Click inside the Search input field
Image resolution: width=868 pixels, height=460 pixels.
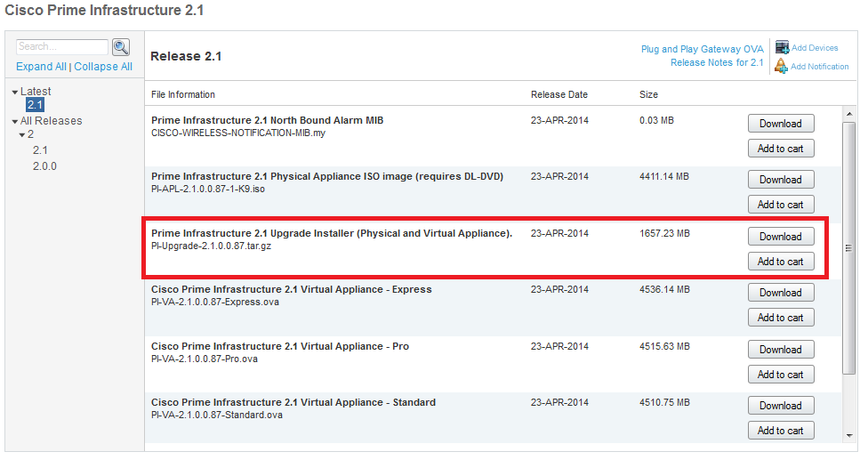62,47
